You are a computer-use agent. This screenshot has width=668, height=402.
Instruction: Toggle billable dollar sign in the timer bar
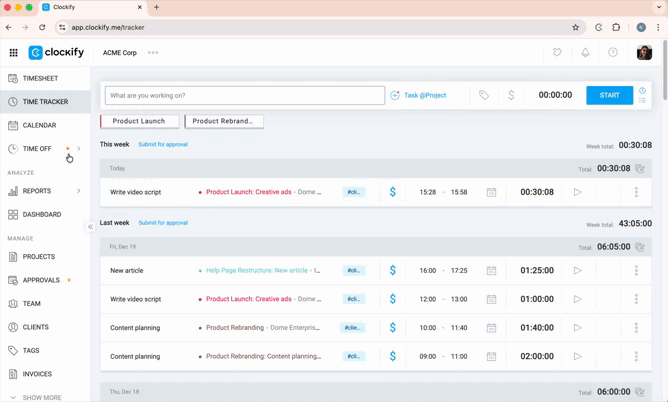[511, 95]
